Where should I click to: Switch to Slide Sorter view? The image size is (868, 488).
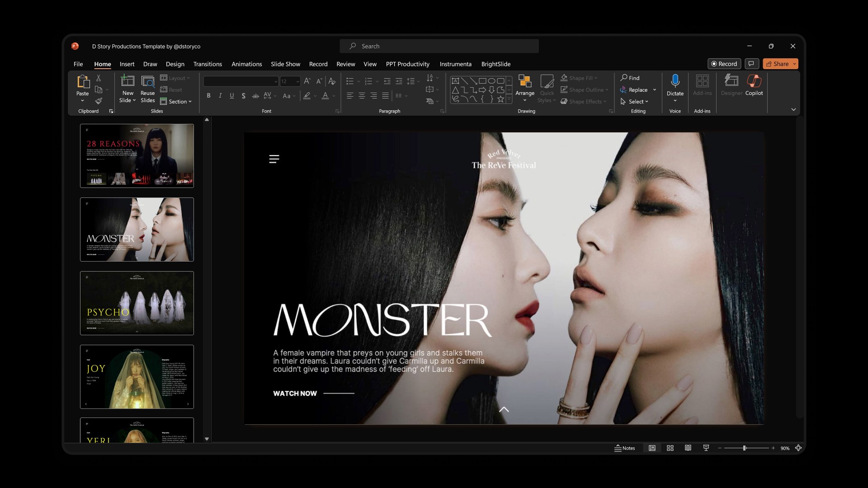click(670, 448)
